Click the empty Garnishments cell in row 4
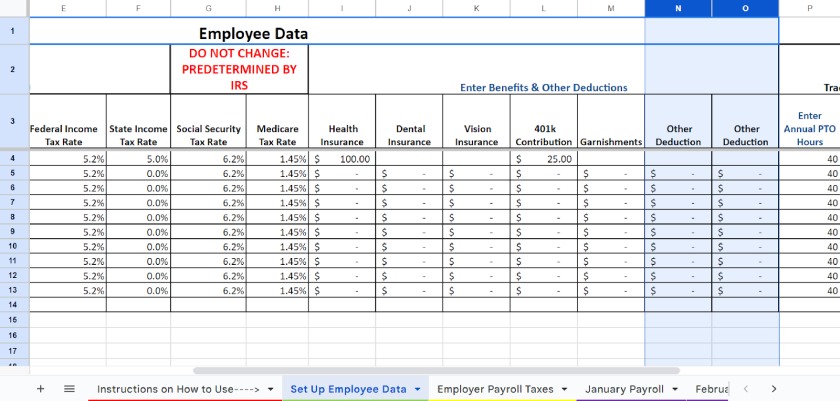840x401 pixels. click(x=611, y=158)
